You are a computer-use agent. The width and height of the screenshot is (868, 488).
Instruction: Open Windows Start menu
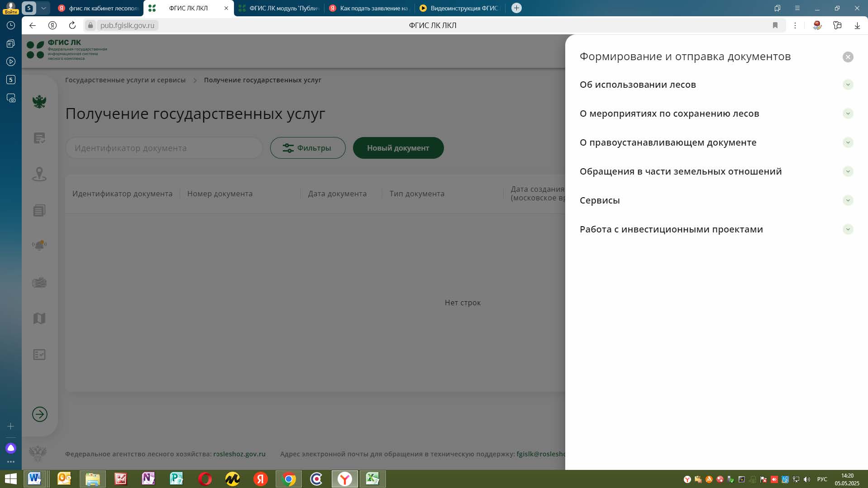10,479
